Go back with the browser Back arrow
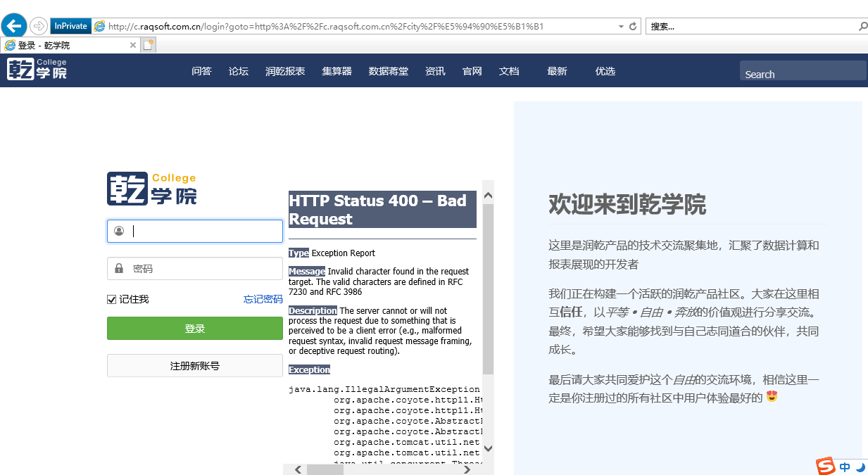Viewport: 868px width, 475px height. point(15,26)
